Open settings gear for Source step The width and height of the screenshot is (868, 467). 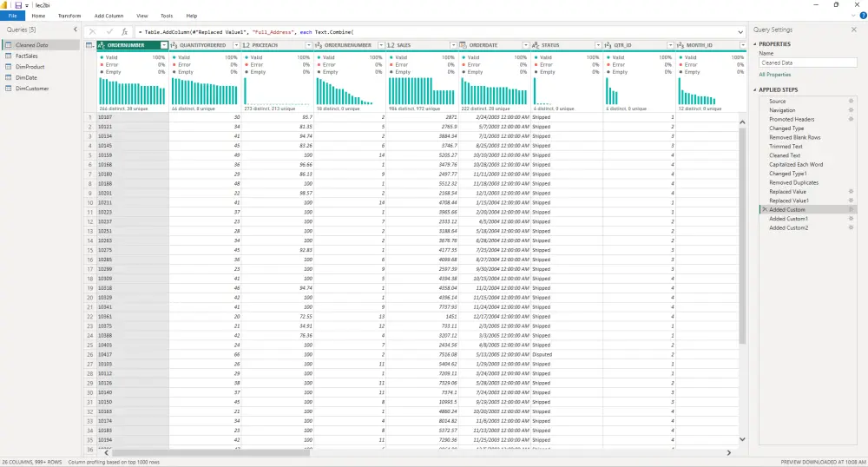tap(851, 102)
